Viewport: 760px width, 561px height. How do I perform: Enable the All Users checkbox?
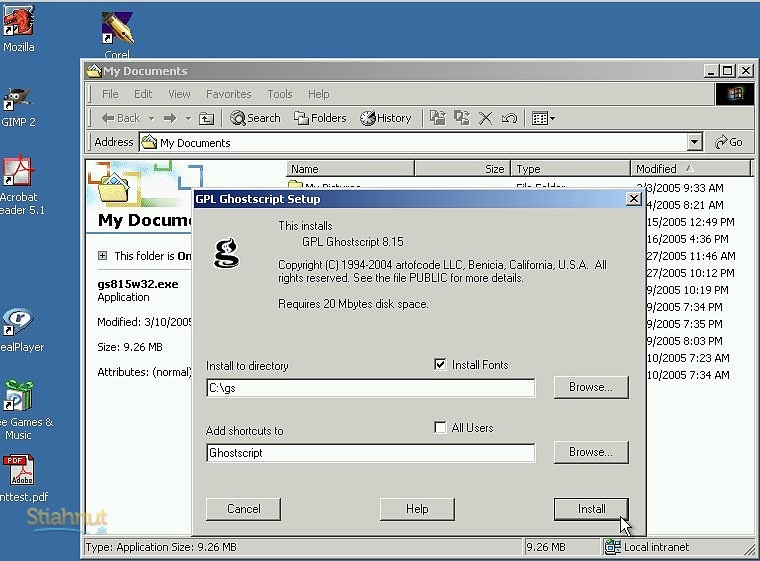[x=440, y=427]
